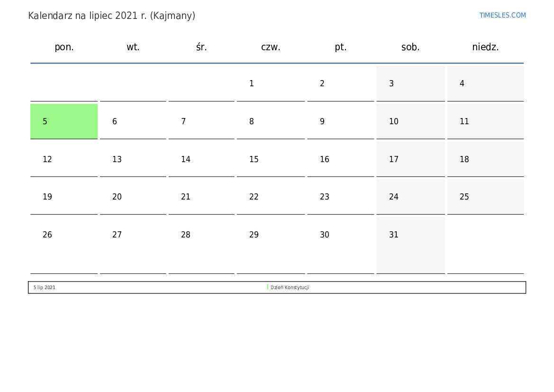Select the 'śr.' weekday header

(x=201, y=47)
